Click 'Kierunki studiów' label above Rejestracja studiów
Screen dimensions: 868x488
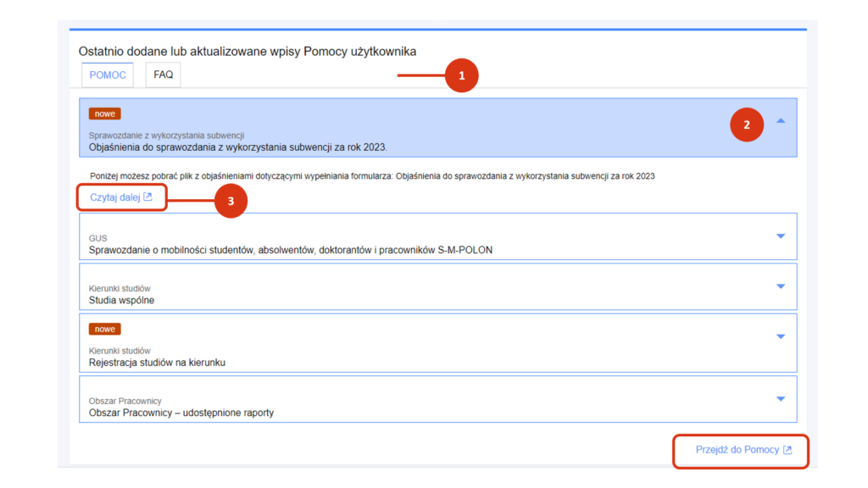(x=120, y=351)
